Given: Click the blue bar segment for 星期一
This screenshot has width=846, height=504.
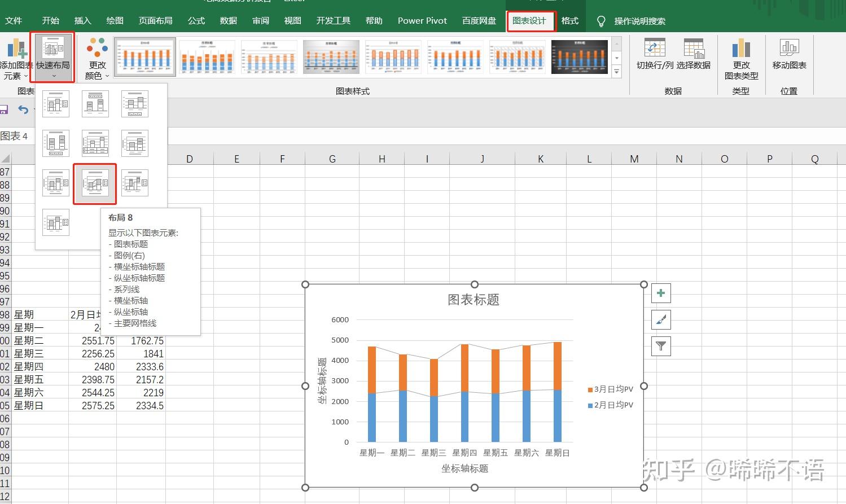Looking at the screenshot, I should pyautogui.click(x=372, y=417).
